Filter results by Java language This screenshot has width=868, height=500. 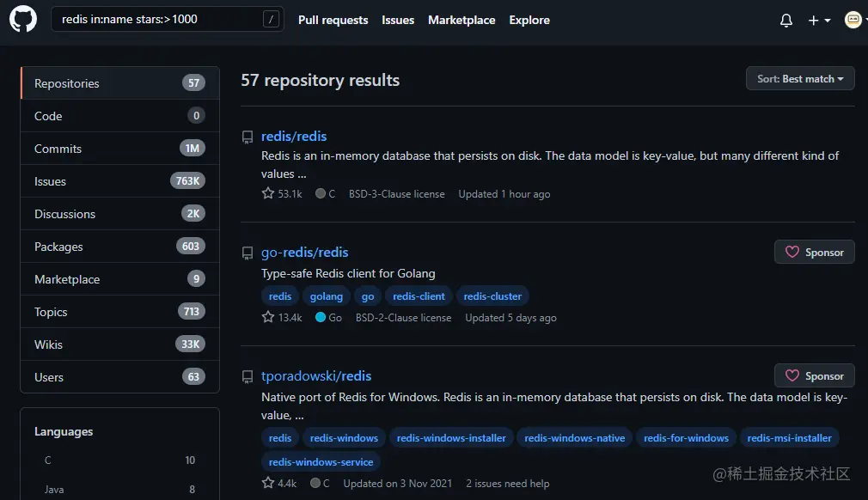click(x=120, y=489)
